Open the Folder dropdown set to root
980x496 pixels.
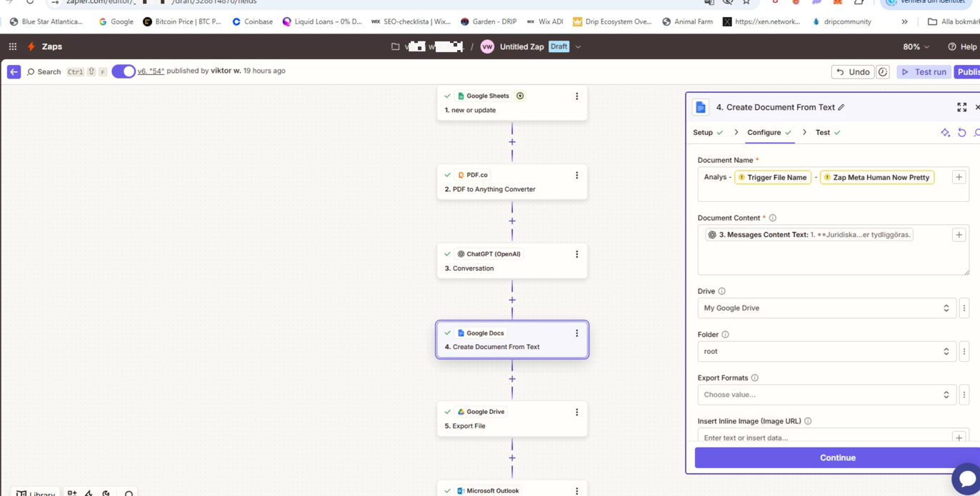pyautogui.click(x=826, y=352)
